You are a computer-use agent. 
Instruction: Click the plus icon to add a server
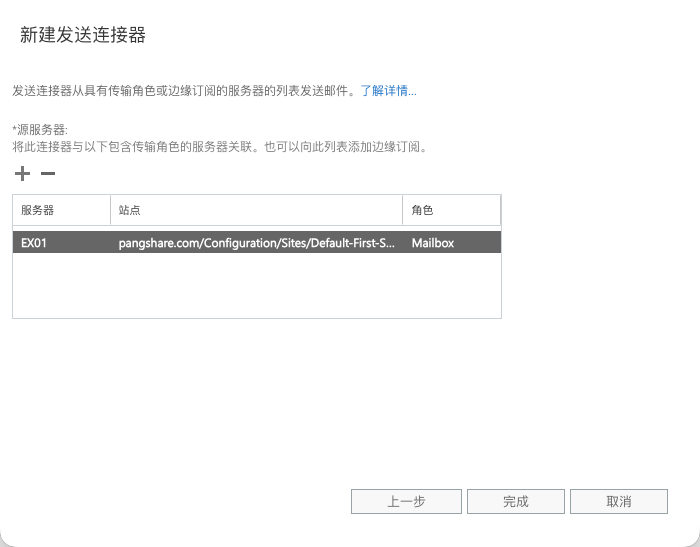point(23,174)
